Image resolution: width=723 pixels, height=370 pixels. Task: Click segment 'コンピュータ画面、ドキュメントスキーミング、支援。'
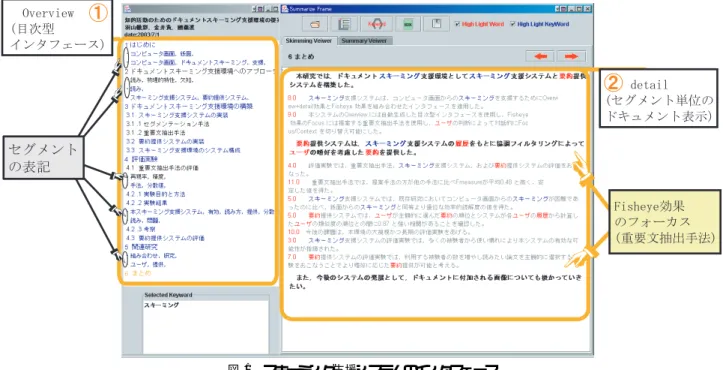198,62
